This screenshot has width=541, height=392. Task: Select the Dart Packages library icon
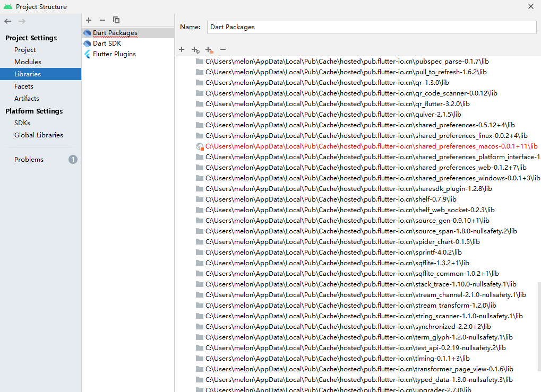click(x=87, y=32)
